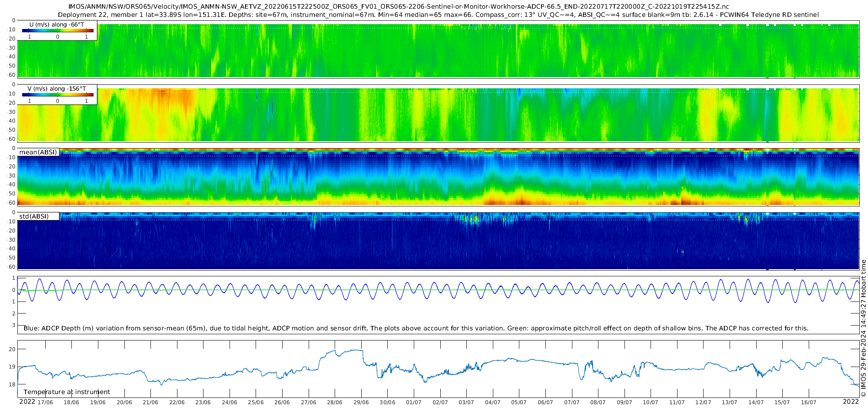
Task: Click the '03/07' date tick label
Action: pyautogui.click(x=466, y=402)
